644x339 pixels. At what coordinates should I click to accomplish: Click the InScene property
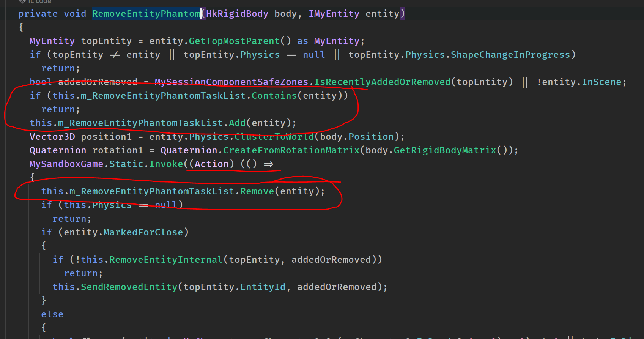(601, 82)
